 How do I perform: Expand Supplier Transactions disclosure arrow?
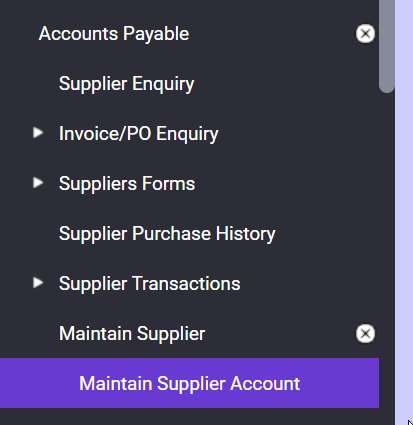(x=38, y=283)
